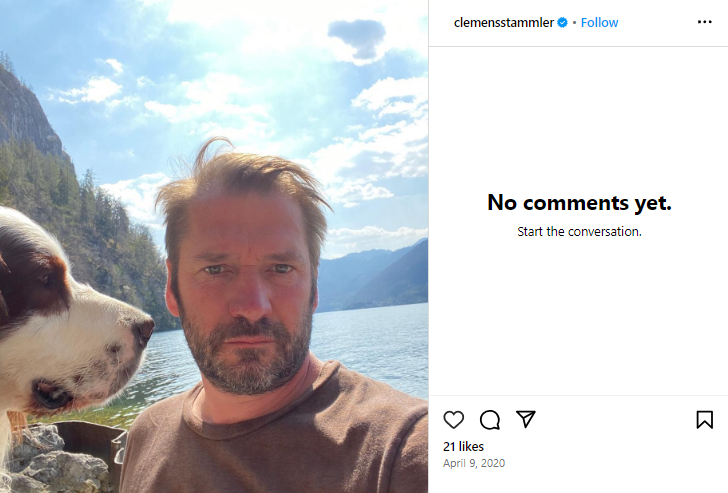View who liked via "21 likes"
This screenshot has width=728, height=493.
point(463,446)
